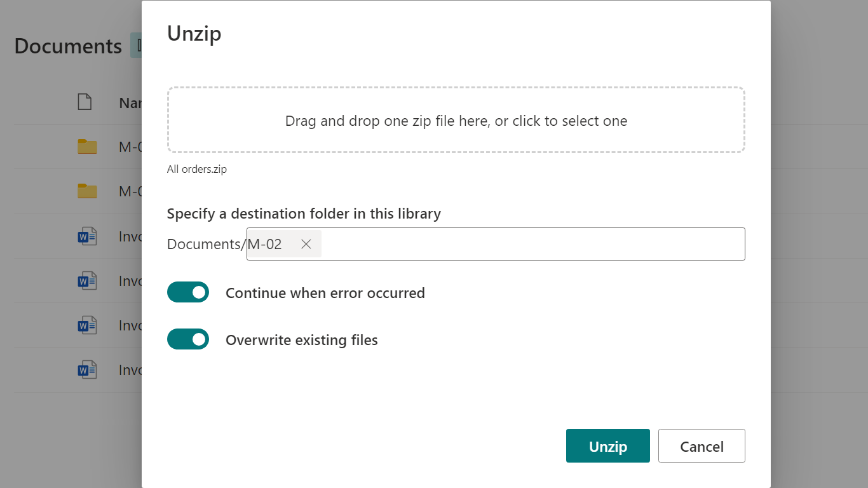The height and width of the screenshot is (488, 868).
Task: Click the file type column header icon
Action: [x=85, y=102]
